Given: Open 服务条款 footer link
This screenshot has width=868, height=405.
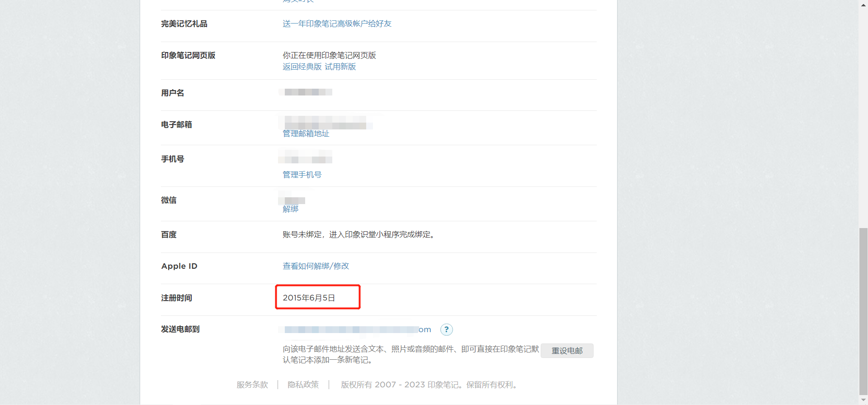Looking at the screenshot, I should [252, 385].
